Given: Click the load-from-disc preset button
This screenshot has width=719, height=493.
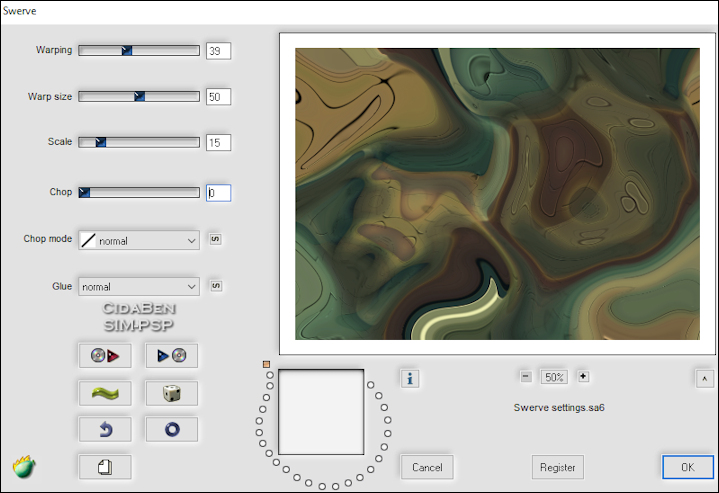Looking at the screenshot, I should (x=104, y=355).
